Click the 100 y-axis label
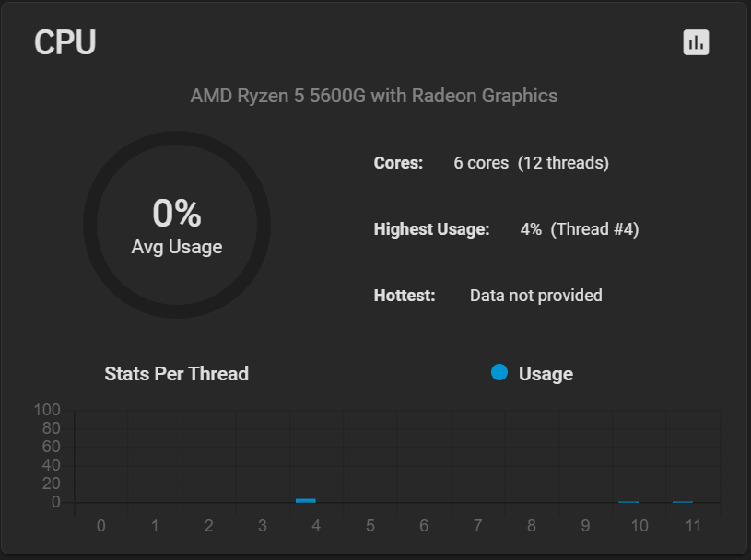The height and width of the screenshot is (560, 751). tap(47, 410)
